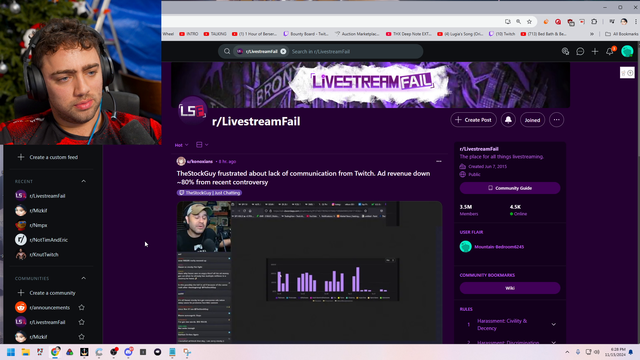Toggle favorite star for r/LivestreamFail community
The image size is (640, 360).
[x=82, y=322]
